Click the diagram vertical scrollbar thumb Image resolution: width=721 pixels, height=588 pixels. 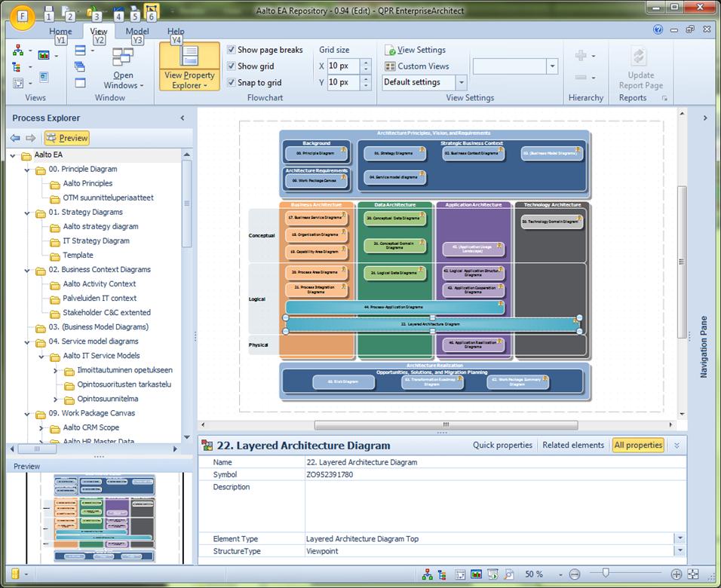[682, 262]
